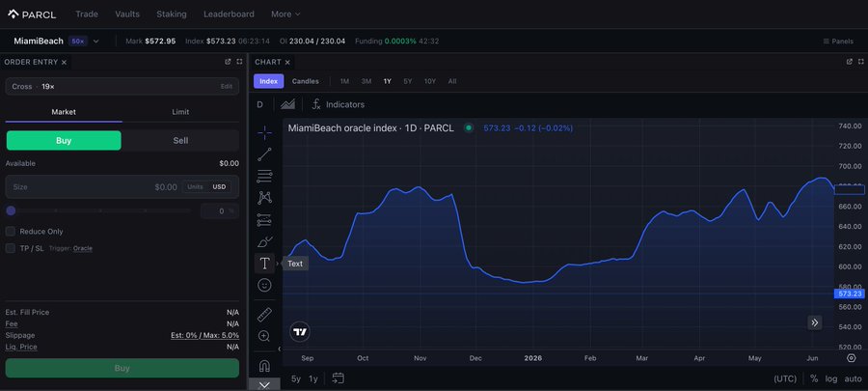Screen dimensions: 868x391
Task: Open the forecasting and measurement tools
Action: point(264,220)
